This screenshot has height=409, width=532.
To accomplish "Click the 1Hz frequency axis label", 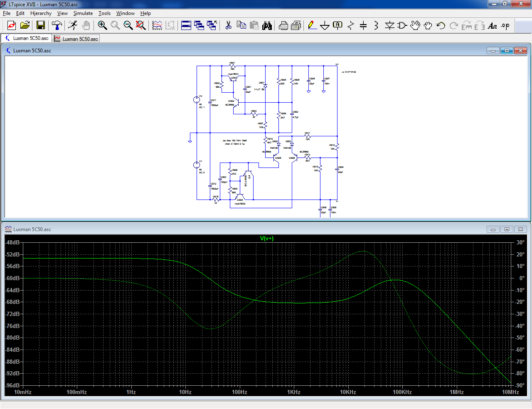I will coord(131,392).
